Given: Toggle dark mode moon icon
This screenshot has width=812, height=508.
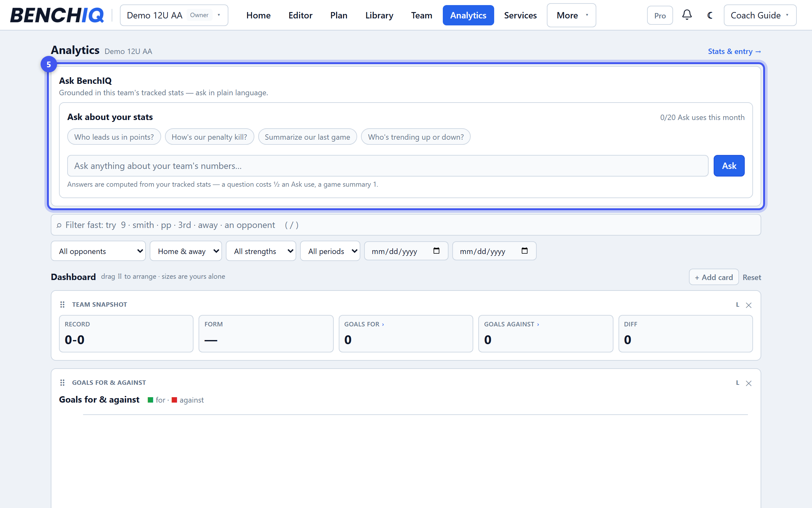Looking at the screenshot, I should 710,15.
